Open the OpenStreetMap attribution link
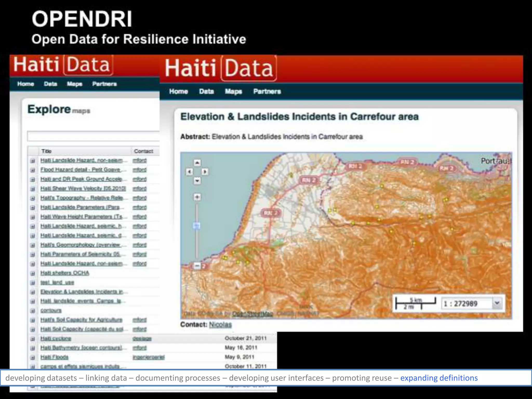This screenshot has width=532, height=399. pos(252,314)
